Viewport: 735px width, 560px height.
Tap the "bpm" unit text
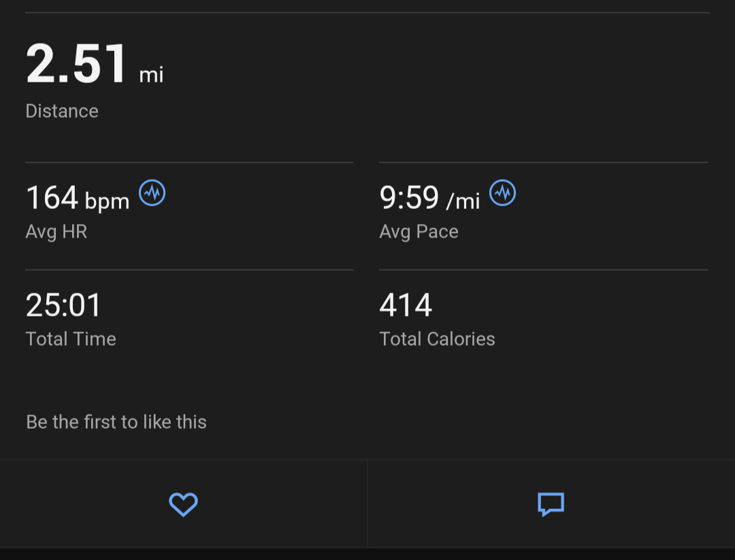point(107,201)
